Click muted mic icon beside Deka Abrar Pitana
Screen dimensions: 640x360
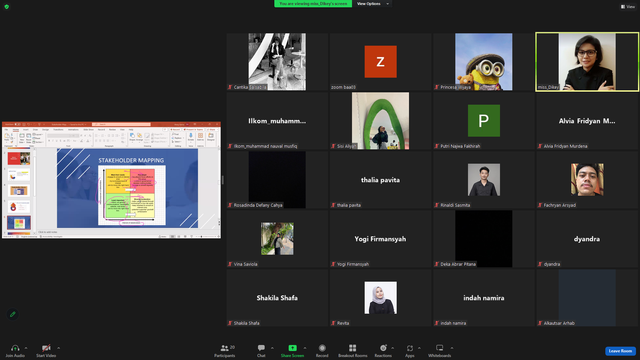tap(437, 264)
